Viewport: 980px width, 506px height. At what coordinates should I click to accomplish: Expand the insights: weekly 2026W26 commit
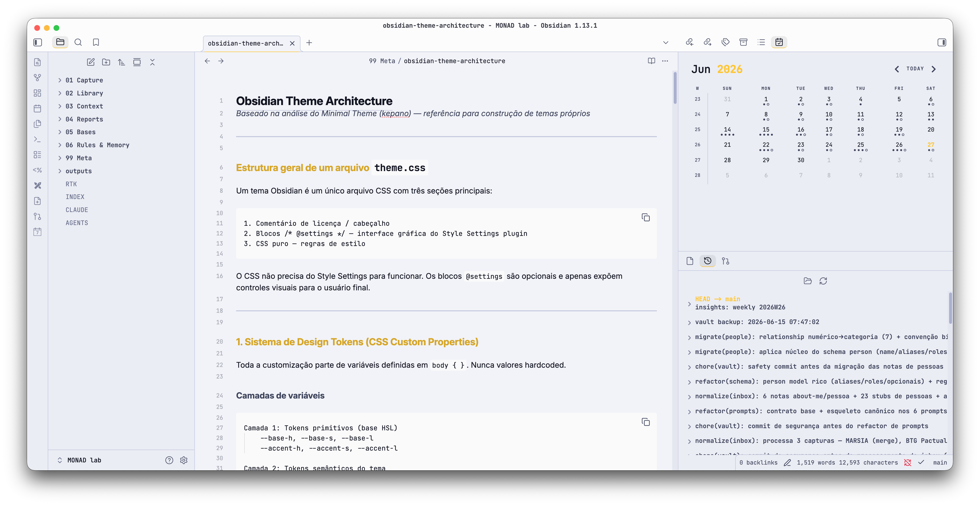pyautogui.click(x=689, y=304)
